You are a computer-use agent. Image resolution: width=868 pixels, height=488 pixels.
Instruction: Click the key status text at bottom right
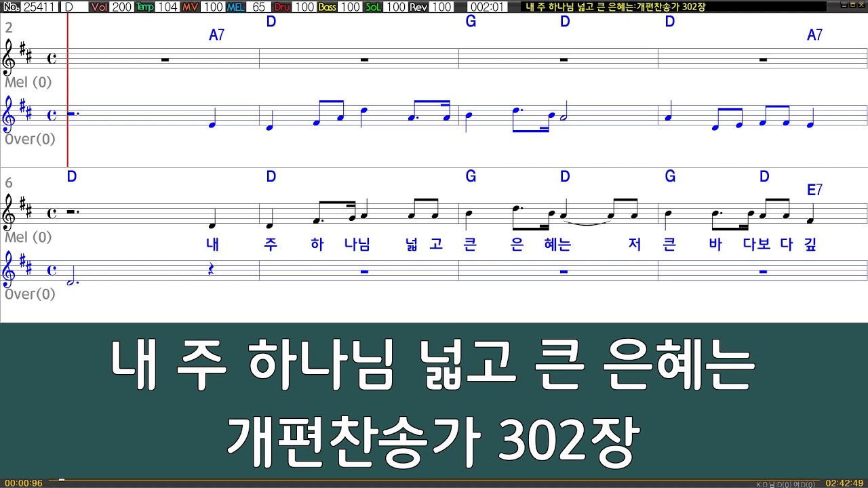785,484
